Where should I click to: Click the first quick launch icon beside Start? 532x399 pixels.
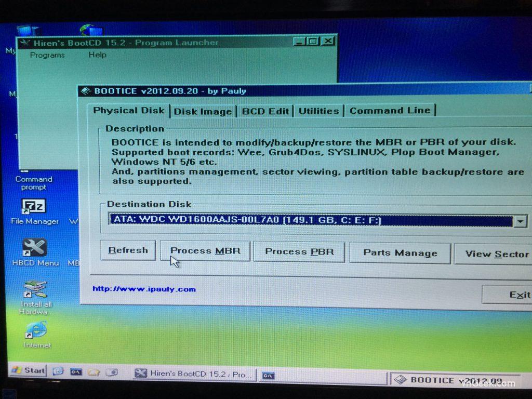tap(58, 371)
